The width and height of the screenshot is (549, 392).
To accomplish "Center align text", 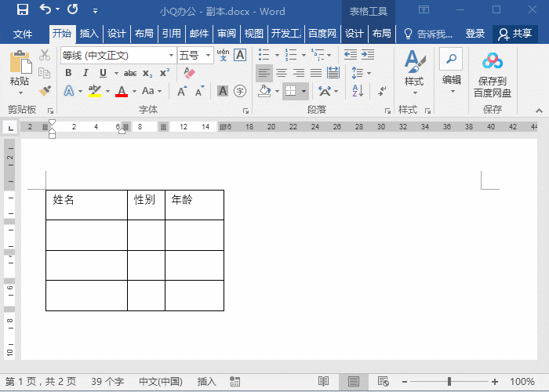I will tap(282, 73).
